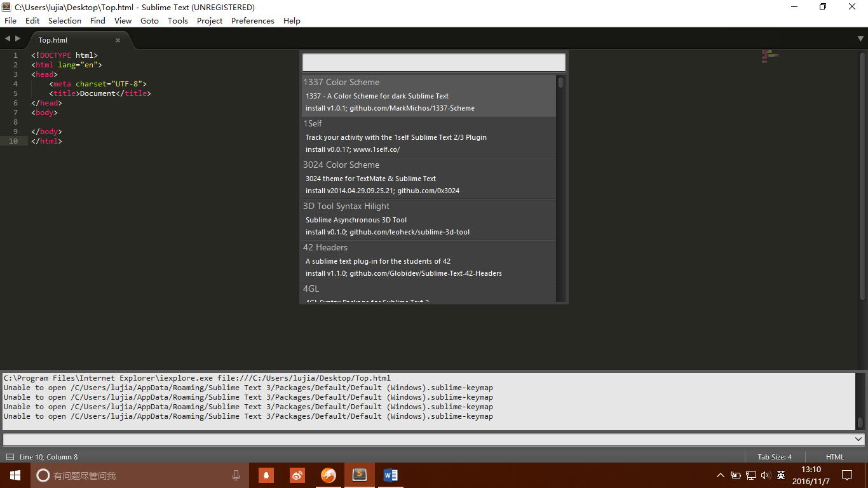The width and height of the screenshot is (868, 488).
Task: Click the meta charset line
Action: 98,84
